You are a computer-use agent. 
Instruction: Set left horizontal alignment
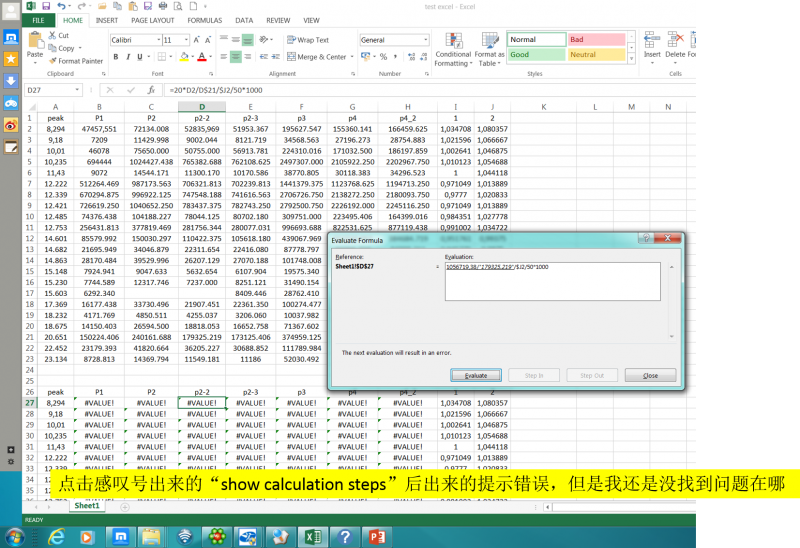coord(223,57)
